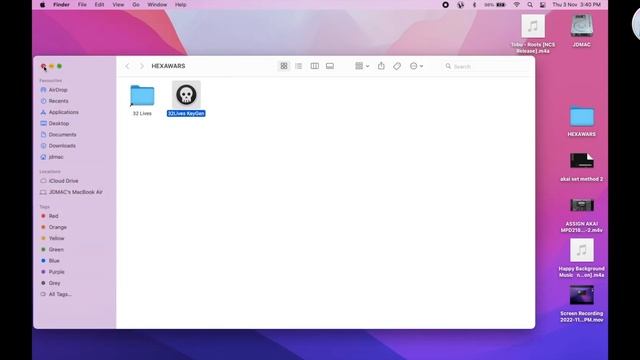640x360 pixels.
Task: Click the Bluetooth menu bar icon
Action: coord(474,5)
